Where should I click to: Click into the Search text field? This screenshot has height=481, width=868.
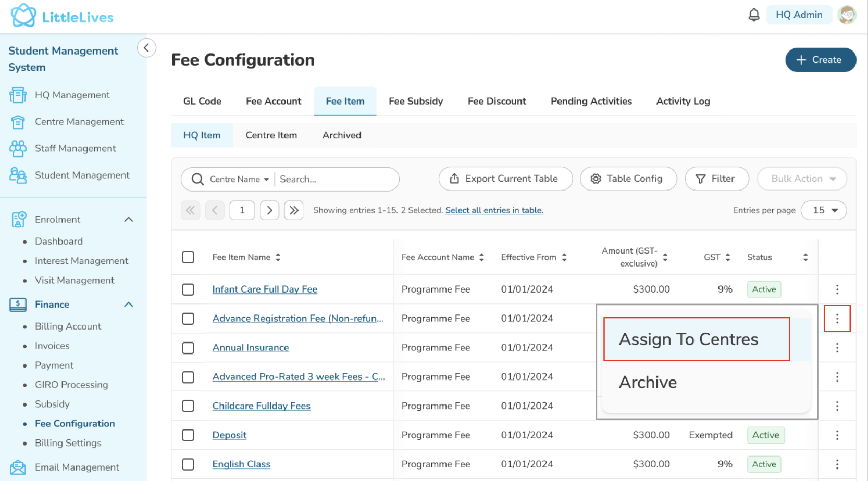pos(335,179)
